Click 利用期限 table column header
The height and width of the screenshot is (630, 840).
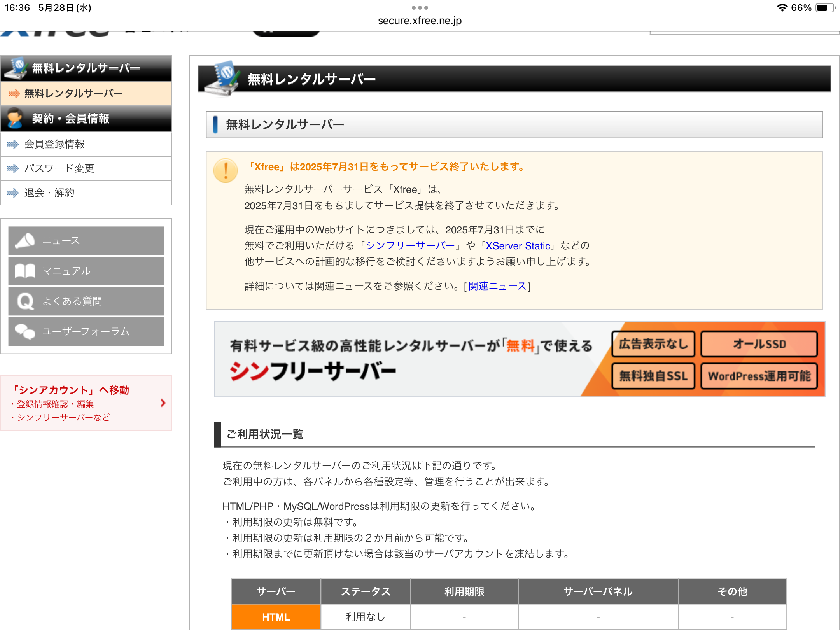[464, 591]
